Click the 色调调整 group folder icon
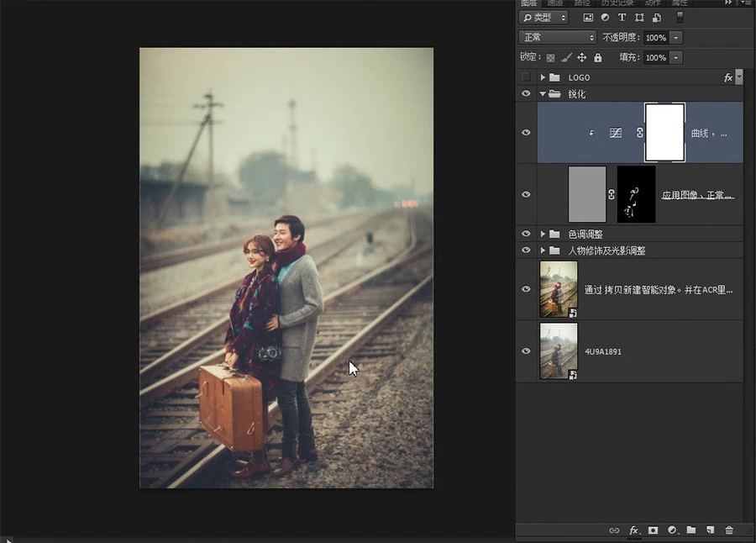Image resolution: width=756 pixels, height=543 pixels. (555, 234)
